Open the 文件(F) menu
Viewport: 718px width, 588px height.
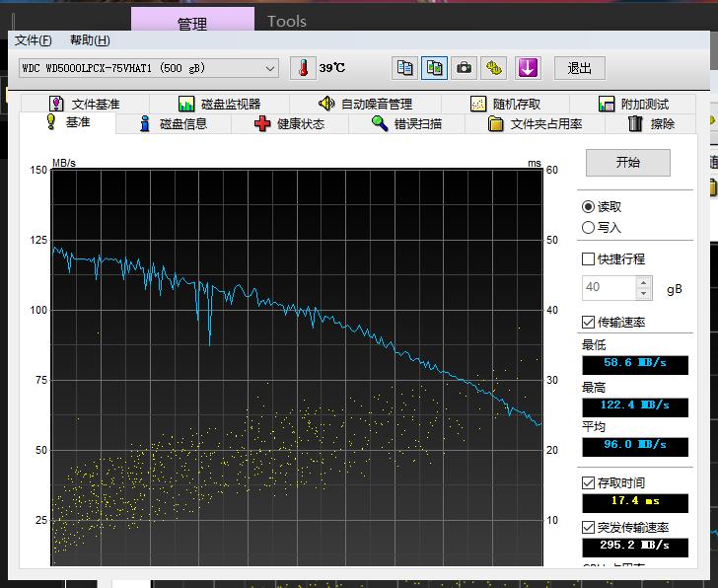(x=33, y=40)
